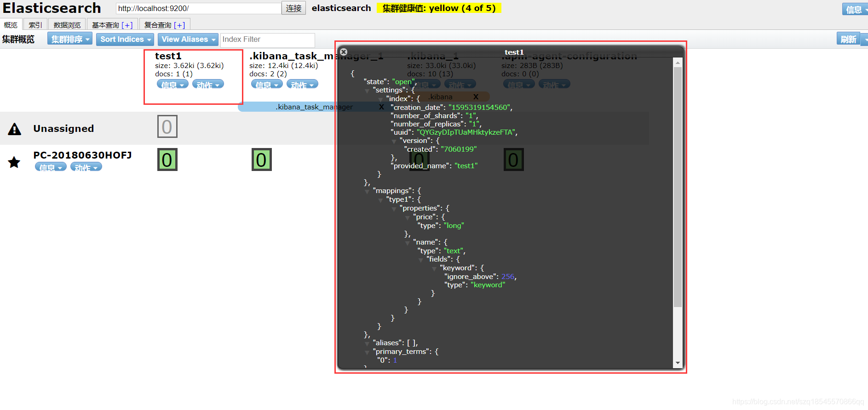This screenshot has width=868, height=410.
Task: Click the http://localhost:9200/ address field
Action: 198,8
